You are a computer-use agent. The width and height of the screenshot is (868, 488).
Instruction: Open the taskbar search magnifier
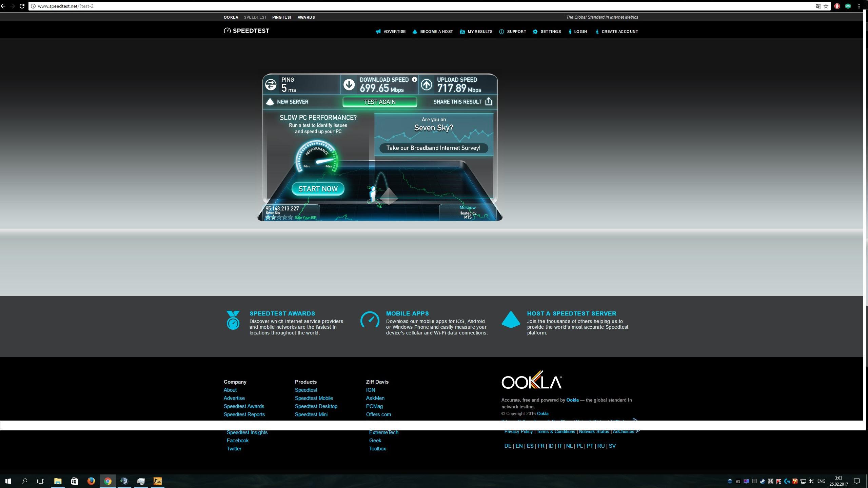24,481
